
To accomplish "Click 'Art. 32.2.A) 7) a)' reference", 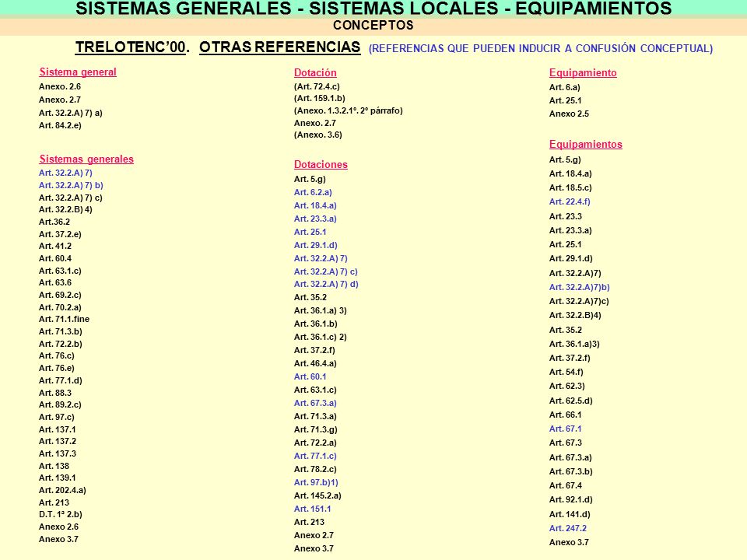I will [71, 113].
